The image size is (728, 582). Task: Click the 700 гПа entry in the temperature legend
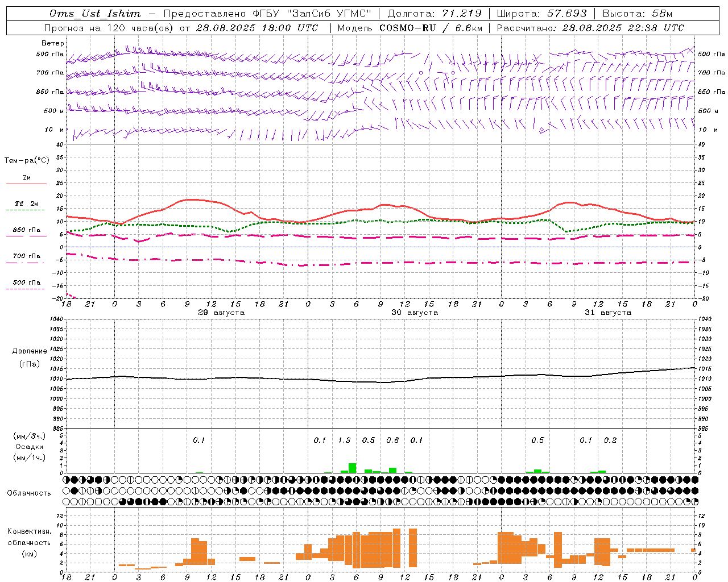click(x=27, y=256)
